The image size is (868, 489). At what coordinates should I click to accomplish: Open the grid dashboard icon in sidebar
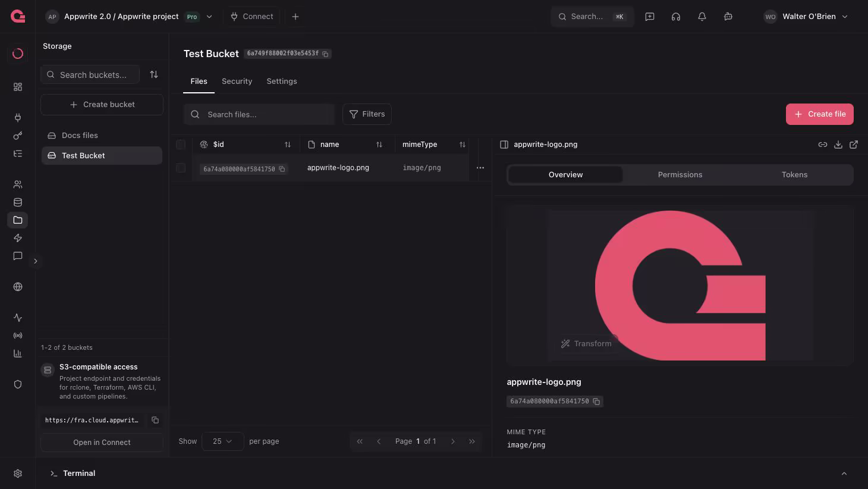coord(18,87)
